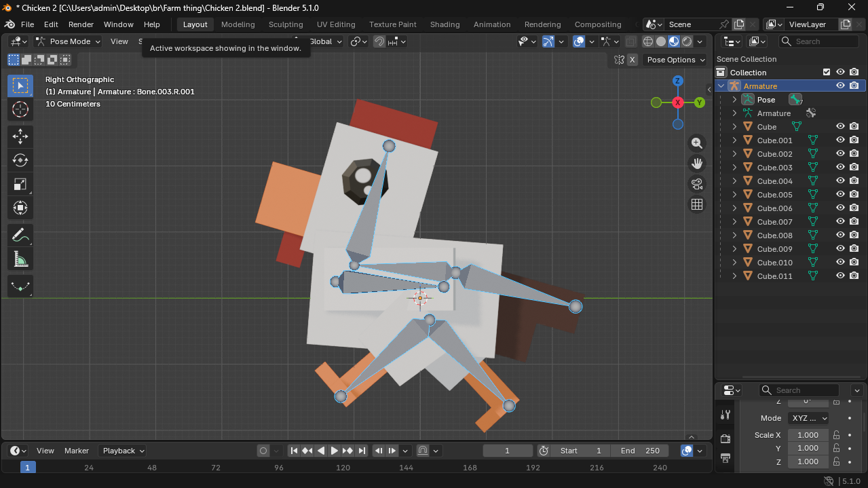Click the End frame field
Viewport: 868px width, 488px height.
[641, 451]
